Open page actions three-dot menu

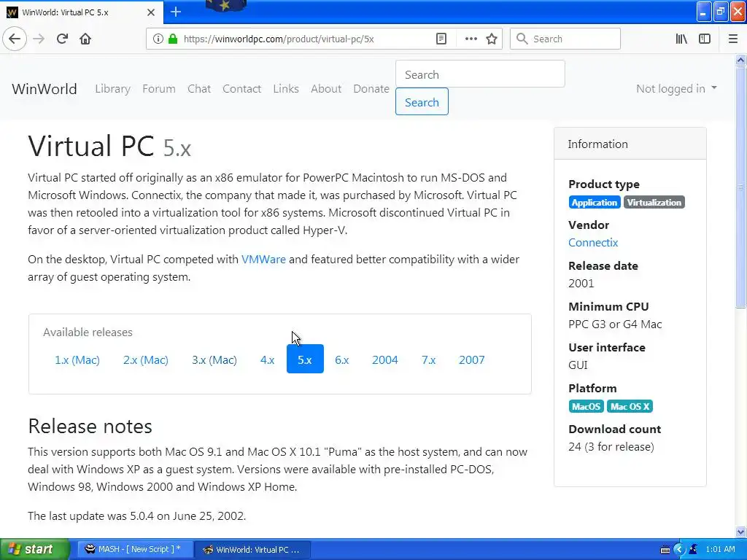click(471, 39)
